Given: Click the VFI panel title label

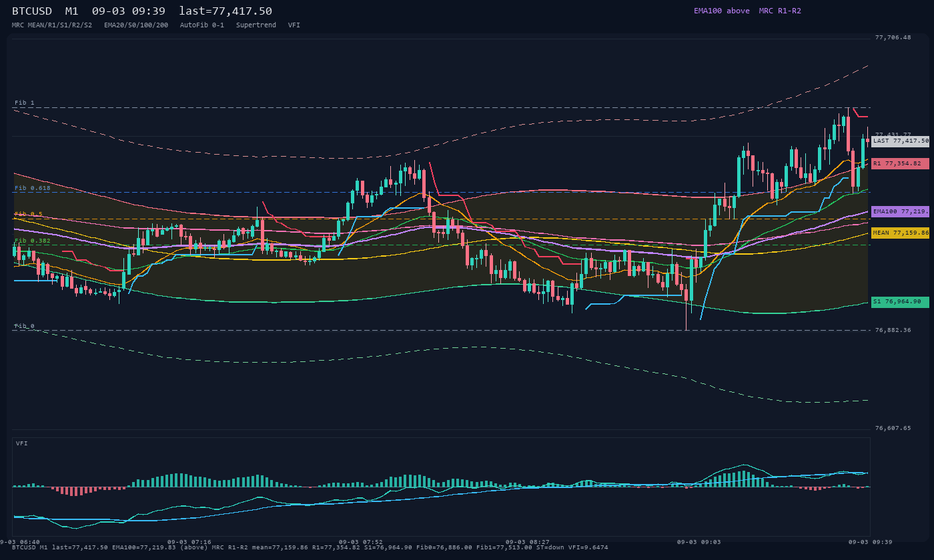Looking at the screenshot, I should pos(22,443).
